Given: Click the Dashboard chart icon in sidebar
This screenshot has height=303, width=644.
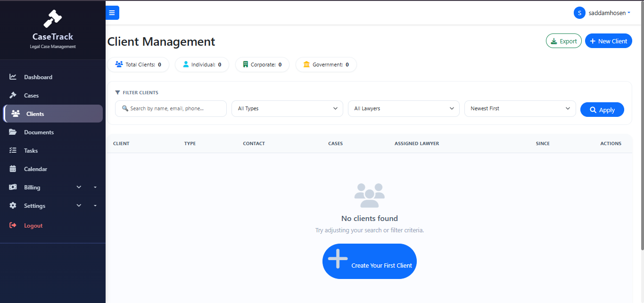Looking at the screenshot, I should pyautogui.click(x=13, y=77).
